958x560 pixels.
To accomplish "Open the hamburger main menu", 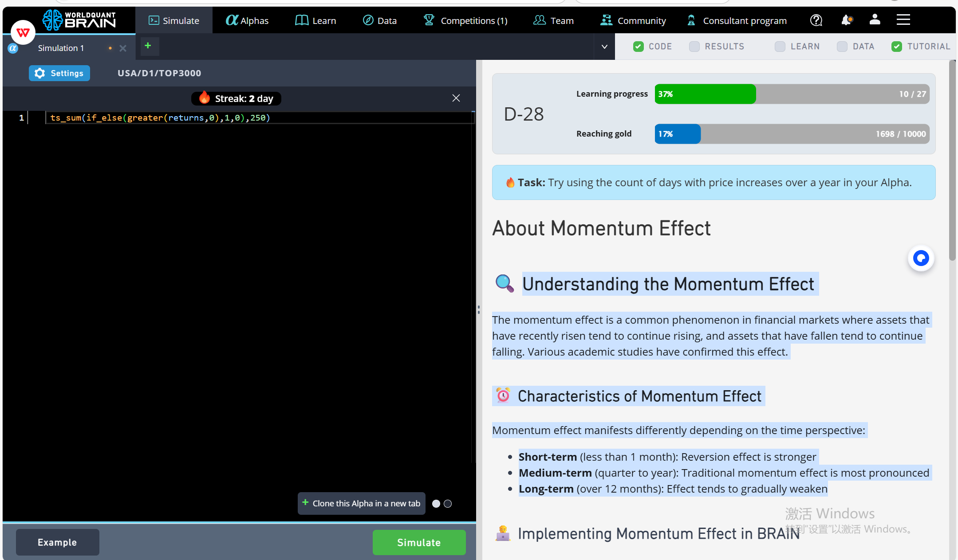I will (903, 20).
